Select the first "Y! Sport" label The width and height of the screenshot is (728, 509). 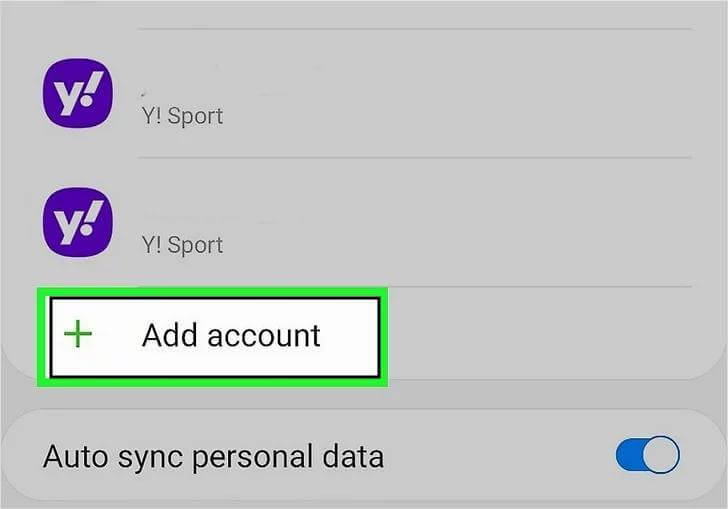tap(182, 116)
